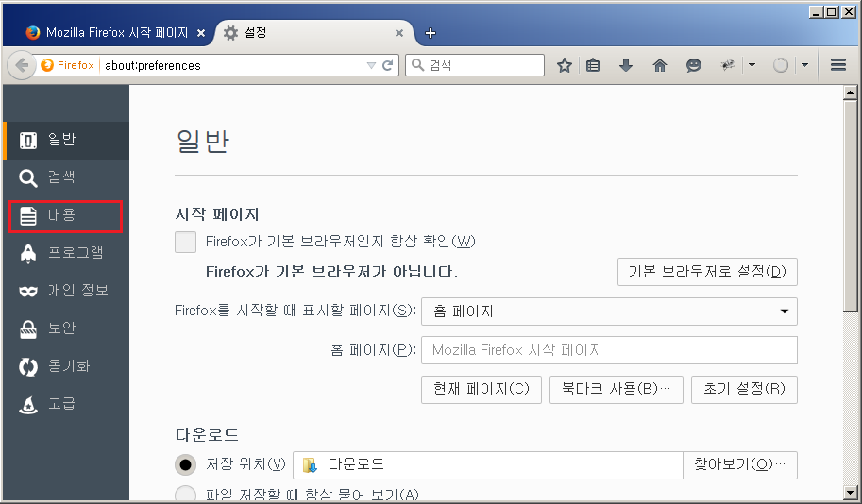The image size is (862, 504).
Task: Open the 프로그램 applications settings category
Action: 66,253
